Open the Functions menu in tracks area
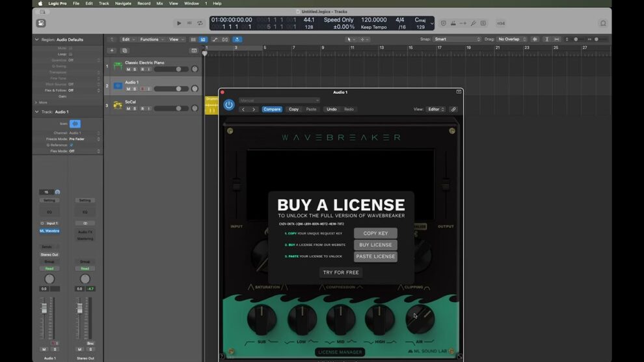Screen dimensions: 644x362 [x=151, y=39]
